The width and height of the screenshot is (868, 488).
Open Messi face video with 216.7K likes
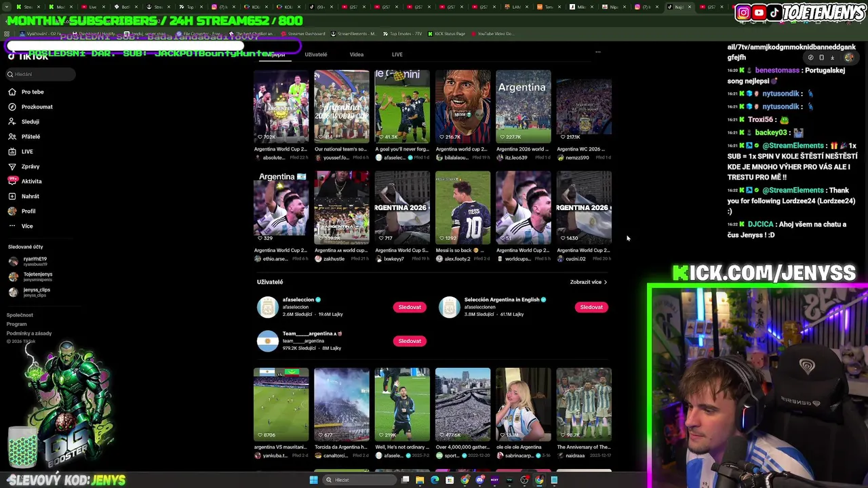[x=462, y=106]
